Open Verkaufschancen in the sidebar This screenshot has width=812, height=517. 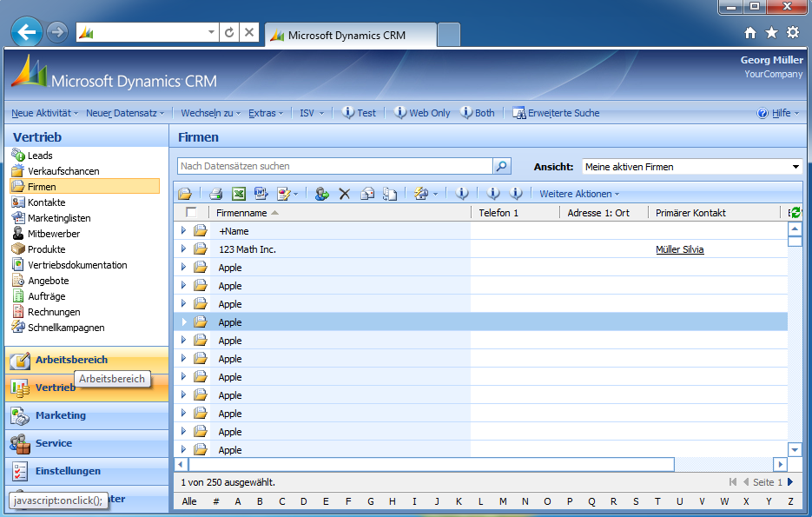point(63,171)
